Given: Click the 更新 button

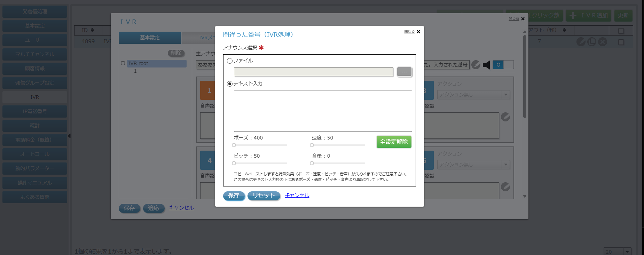Looking at the screenshot, I should (x=623, y=16).
